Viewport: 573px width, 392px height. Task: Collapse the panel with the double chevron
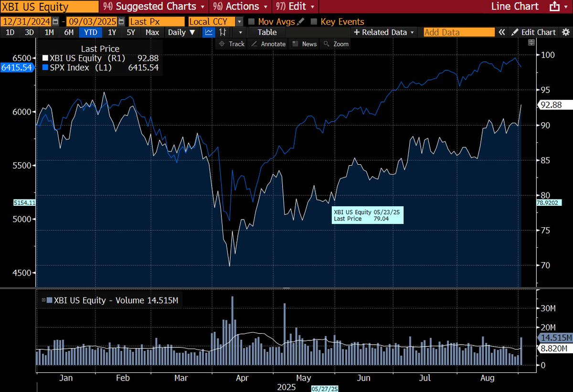(x=502, y=32)
